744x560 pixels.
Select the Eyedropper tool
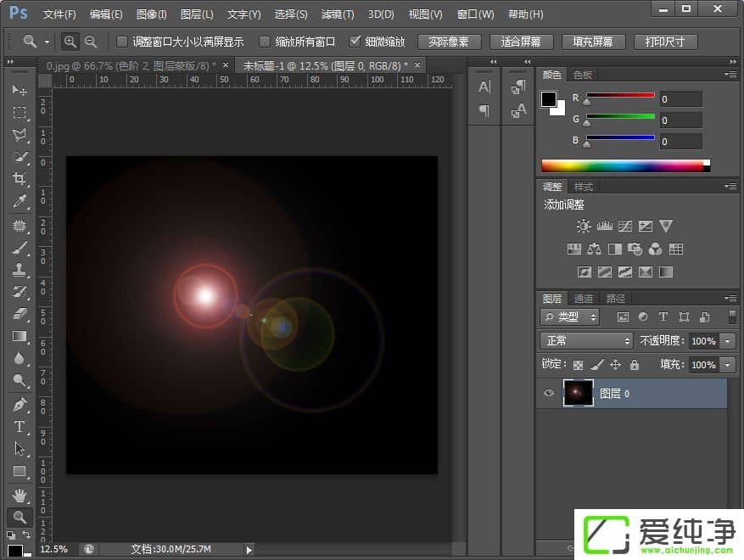pyautogui.click(x=20, y=201)
